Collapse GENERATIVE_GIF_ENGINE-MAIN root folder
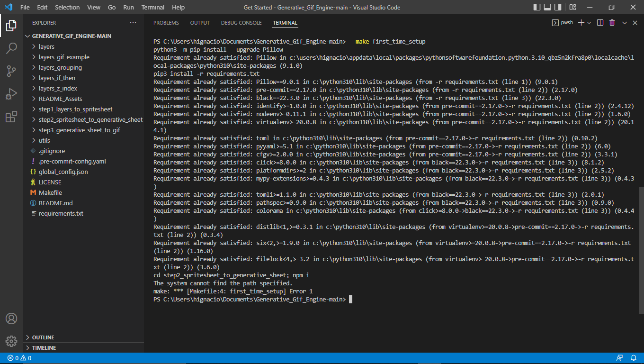 pyautogui.click(x=83, y=36)
